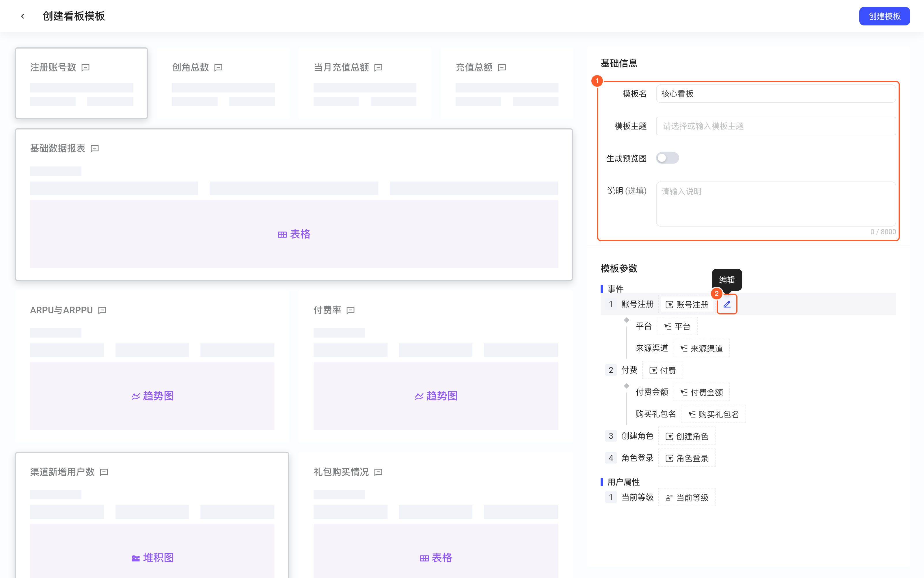
Task: Click the 充值总额 card title
Action: click(474, 68)
